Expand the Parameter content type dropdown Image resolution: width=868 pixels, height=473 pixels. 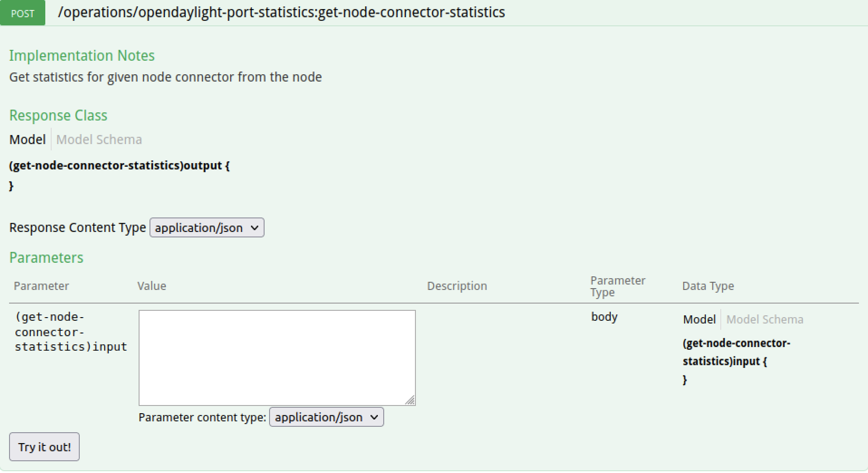(x=326, y=417)
